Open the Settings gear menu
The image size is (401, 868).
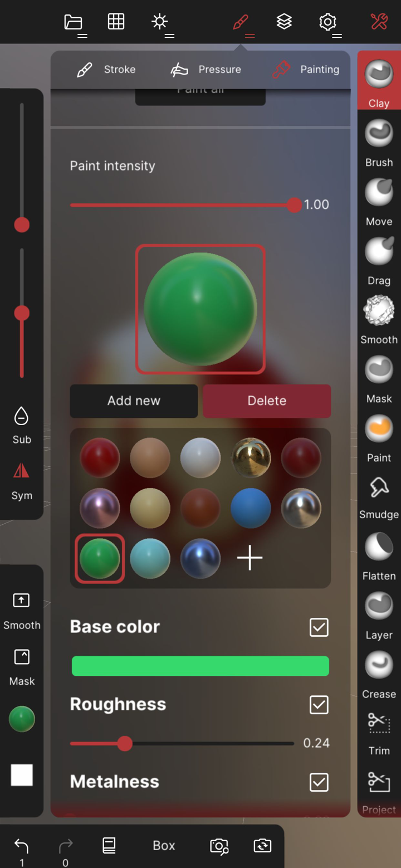tap(329, 23)
